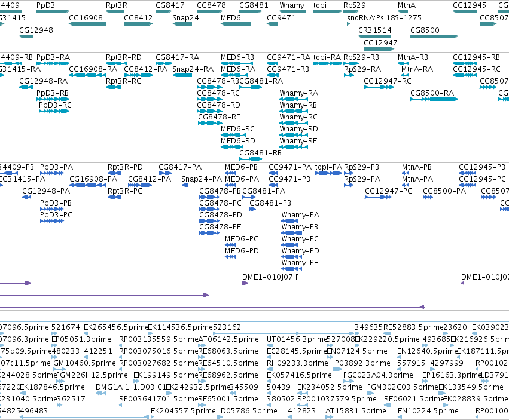Click transcript CG9471-RA

click(272, 63)
